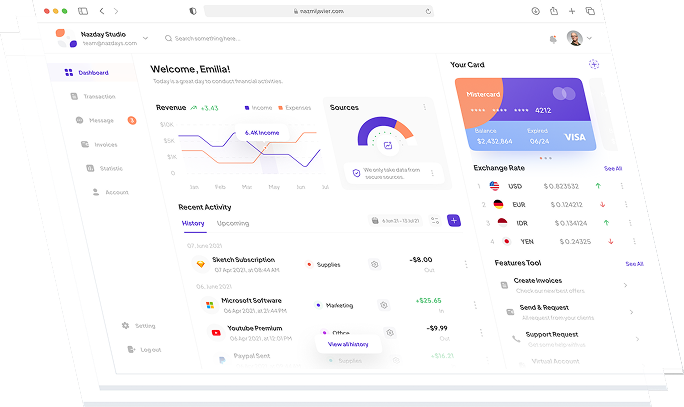Click the filter settings icon
The height and width of the screenshot is (407, 684).
pyautogui.click(x=435, y=221)
